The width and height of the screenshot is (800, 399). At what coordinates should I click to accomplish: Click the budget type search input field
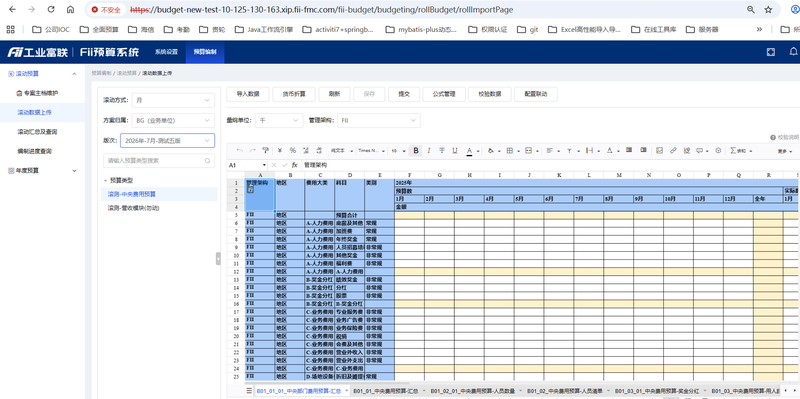coord(159,161)
